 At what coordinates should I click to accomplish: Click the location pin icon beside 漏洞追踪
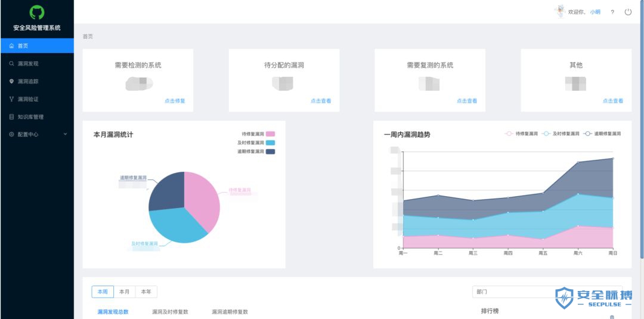(12, 81)
